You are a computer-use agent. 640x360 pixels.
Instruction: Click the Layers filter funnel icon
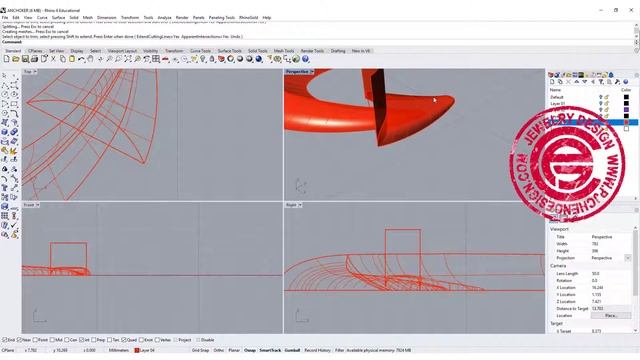[601, 82]
